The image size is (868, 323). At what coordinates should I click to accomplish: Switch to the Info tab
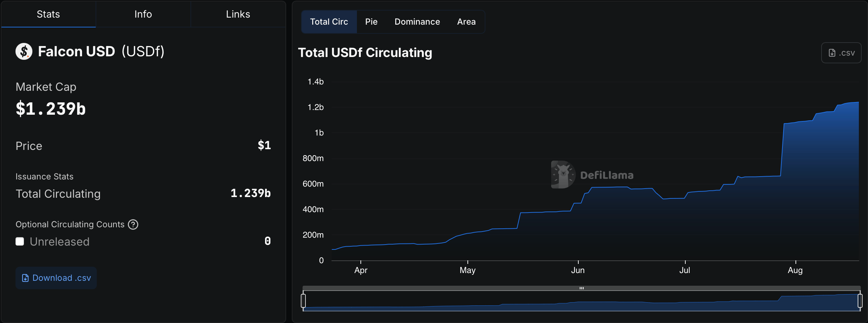point(143,14)
